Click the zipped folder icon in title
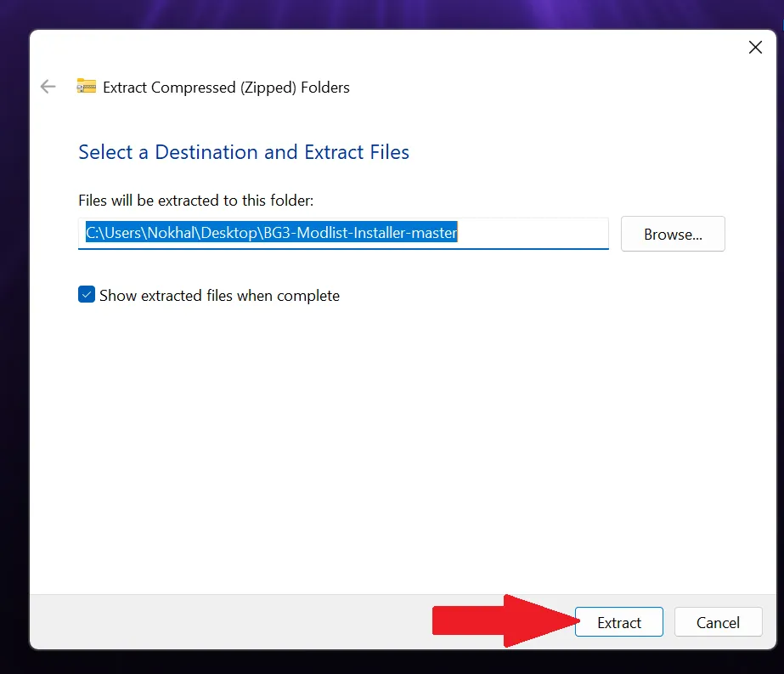Image resolution: width=784 pixels, height=674 pixels. click(86, 87)
